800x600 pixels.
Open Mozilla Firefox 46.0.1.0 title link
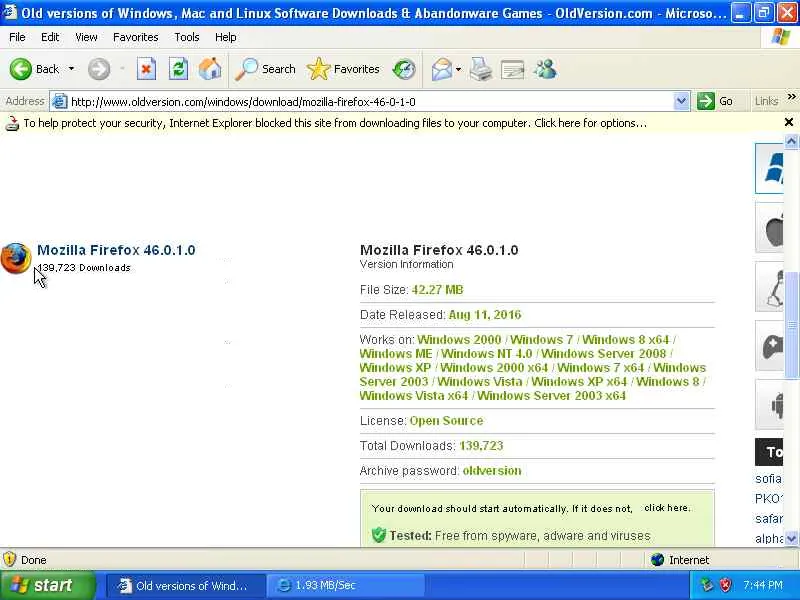click(x=116, y=250)
